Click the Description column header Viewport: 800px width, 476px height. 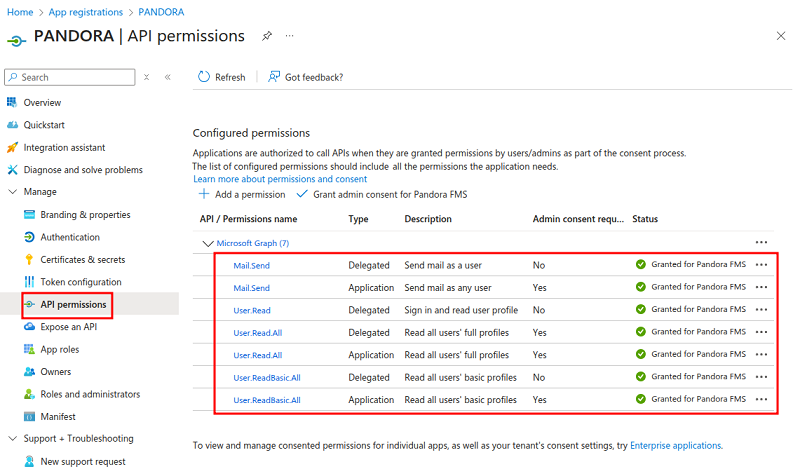point(428,219)
